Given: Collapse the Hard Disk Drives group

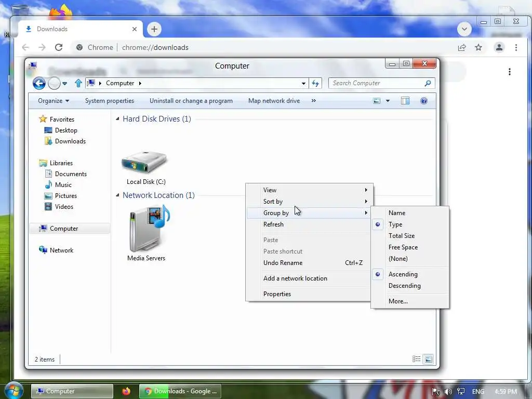Looking at the screenshot, I should (x=117, y=119).
